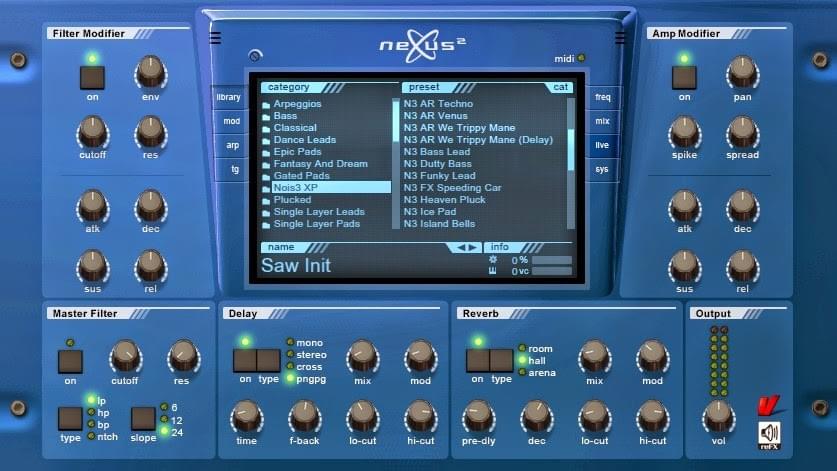Click the Filter Modifier cutoff knob
Viewport: 837px width, 471px height.
[92, 132]
